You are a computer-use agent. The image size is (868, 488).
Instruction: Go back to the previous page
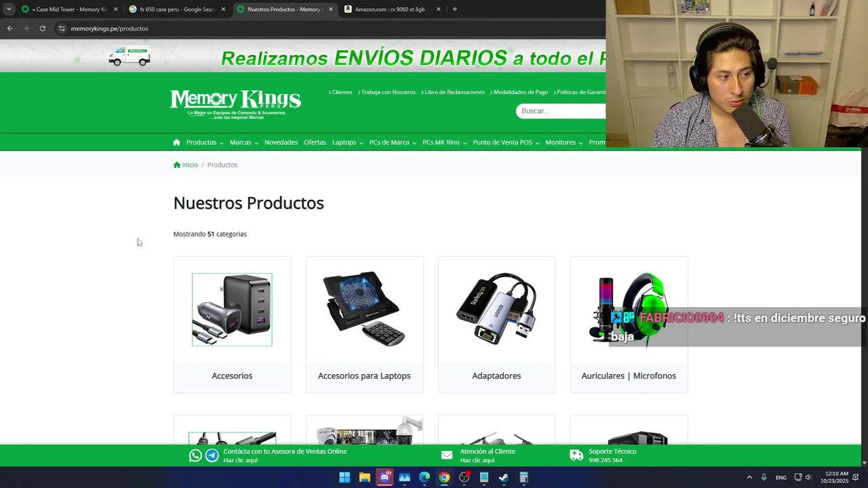pos(9,28)
